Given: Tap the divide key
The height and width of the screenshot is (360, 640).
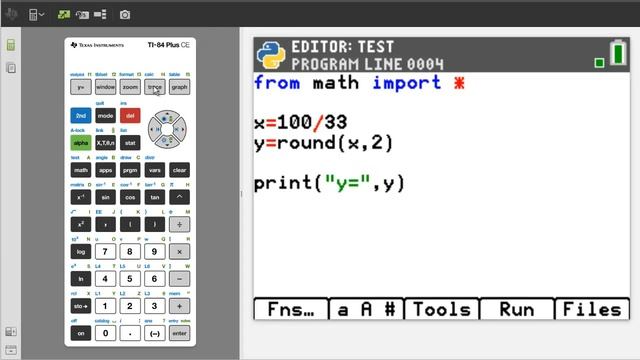Looking at the screenshot, I should (x=180, y=224).
